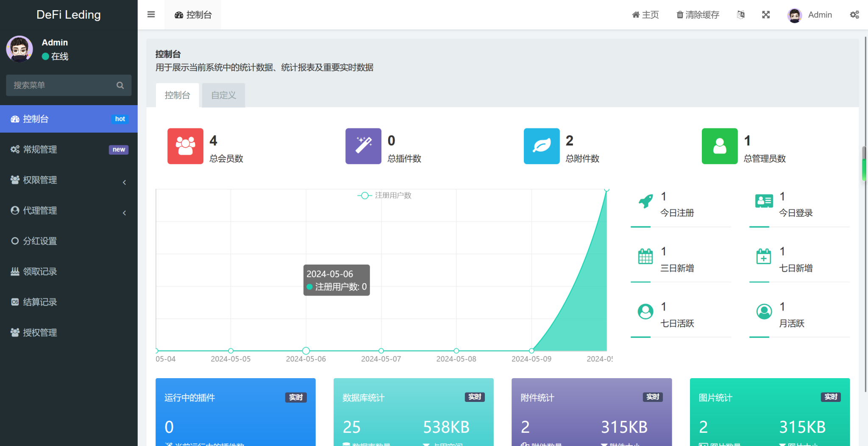Click the 实时 badge on 附件统计
Viewport: 868px width, 446px height.
coord(653,397)
